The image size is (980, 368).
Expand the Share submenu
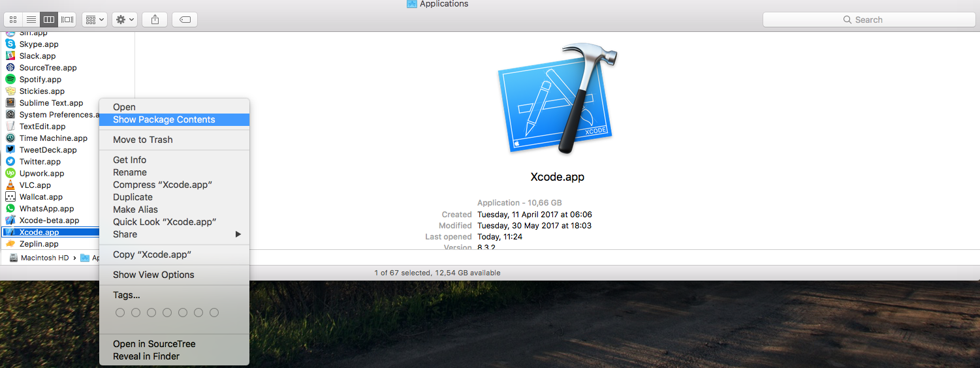(x=174, y=234)
